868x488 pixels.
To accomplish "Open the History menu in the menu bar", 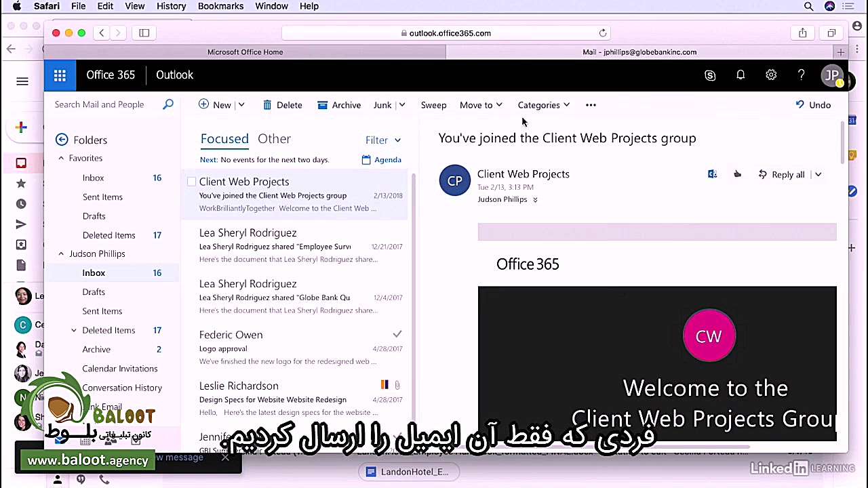I will tap(172, 6).
